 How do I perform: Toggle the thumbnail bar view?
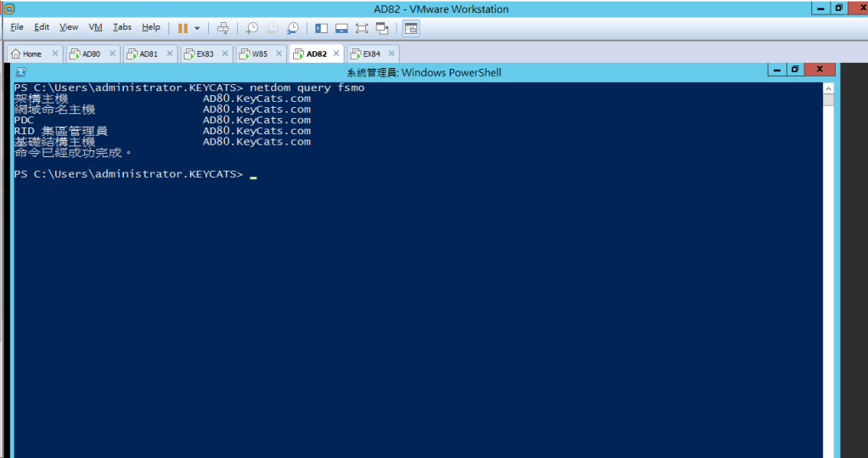pyautogui.click(x=341, y=28)
